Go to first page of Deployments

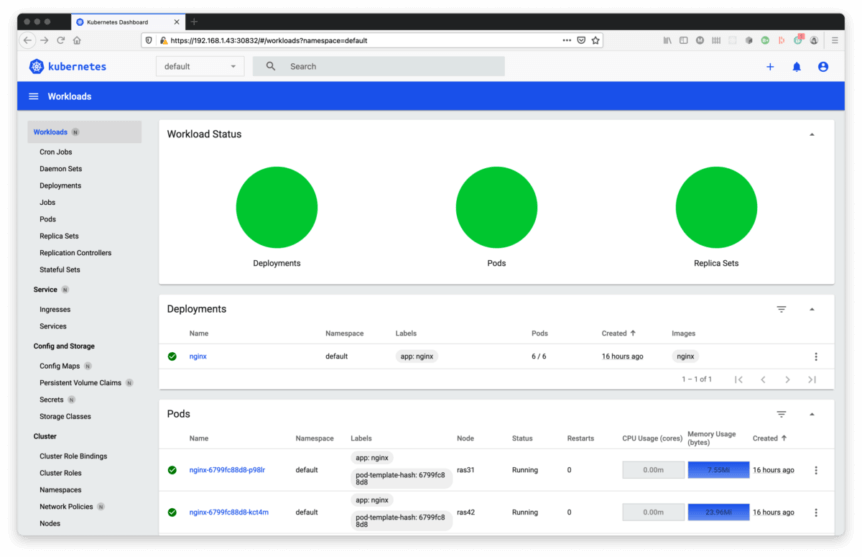coord(738,379)
